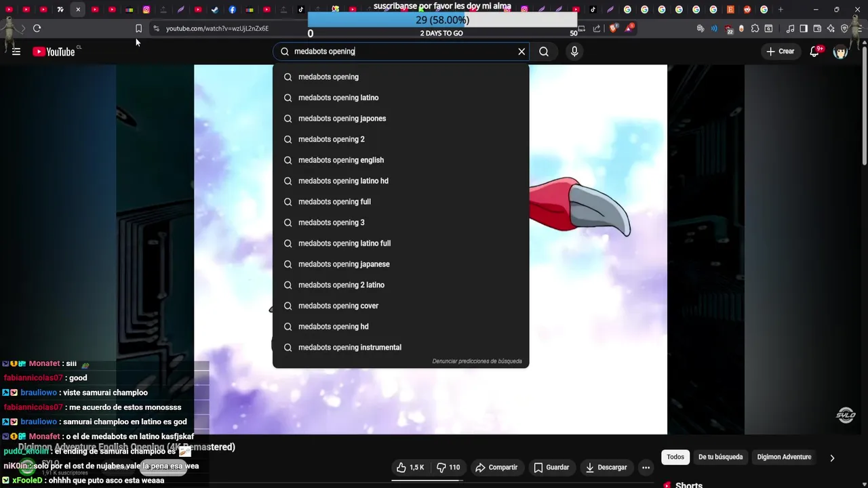Viewport: 868px width, 488px height.
Task: Choose suggestion "medabots opening english"
Action: pyautogui.click(x=401, y=160)
